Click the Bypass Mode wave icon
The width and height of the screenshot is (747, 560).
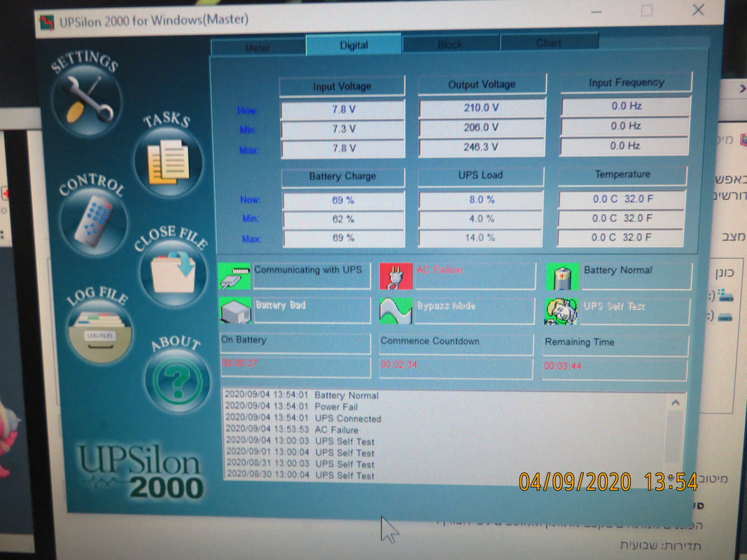pyautogui.click(x=396, y=311)
